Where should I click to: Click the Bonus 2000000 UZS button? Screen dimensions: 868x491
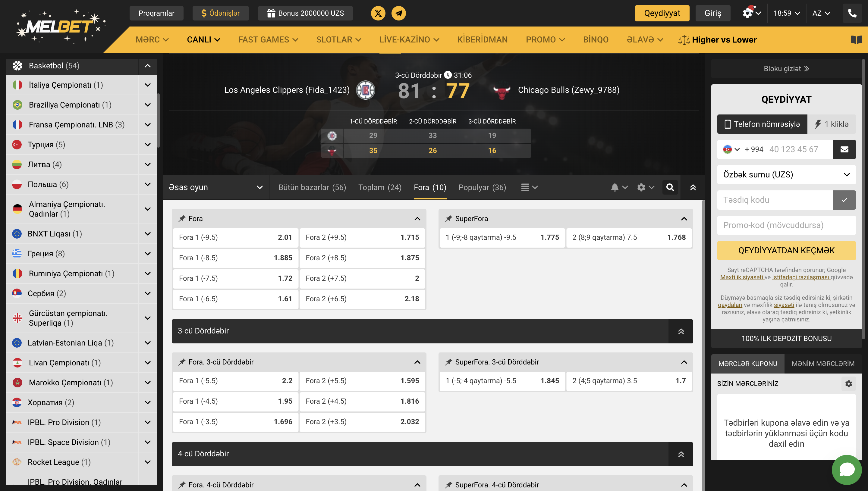coord(305,13)
